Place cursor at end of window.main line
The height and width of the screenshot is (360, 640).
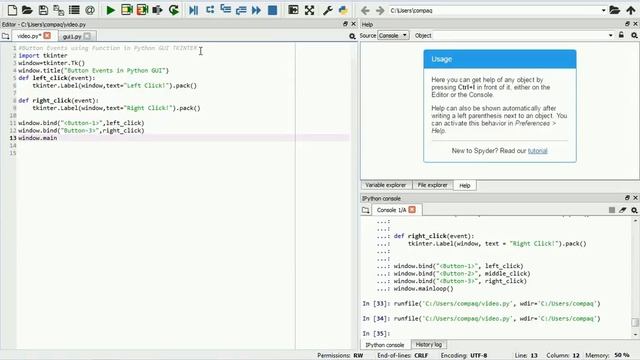[x=58, y=138]
